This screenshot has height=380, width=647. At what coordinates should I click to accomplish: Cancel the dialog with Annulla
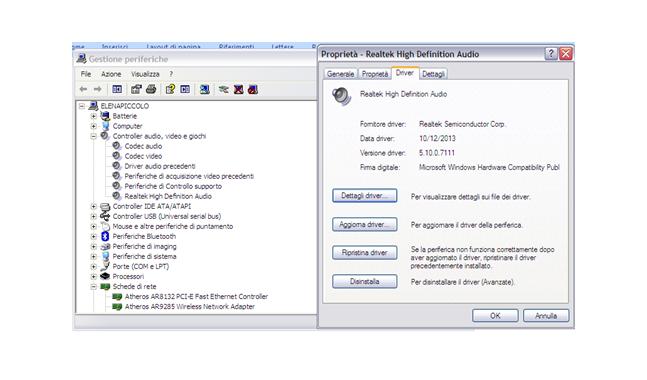click(x=546, y=316)
